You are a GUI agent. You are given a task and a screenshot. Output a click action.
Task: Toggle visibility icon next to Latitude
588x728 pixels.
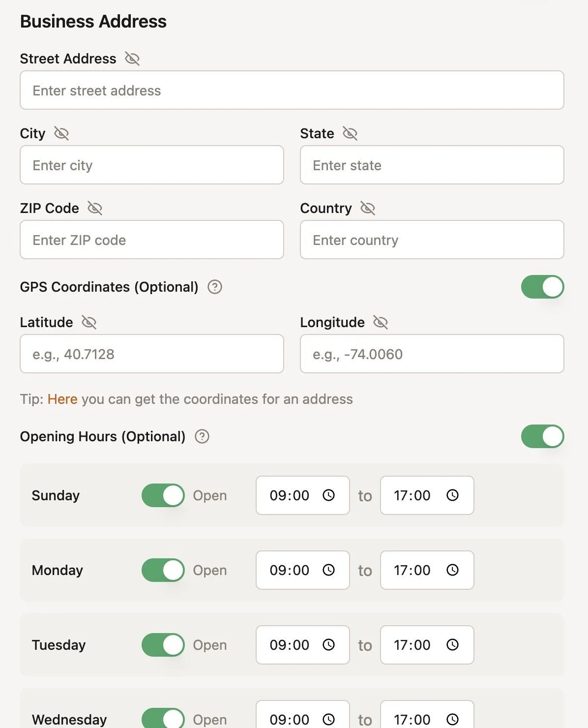pyautogui.click(x=89, y=323)
